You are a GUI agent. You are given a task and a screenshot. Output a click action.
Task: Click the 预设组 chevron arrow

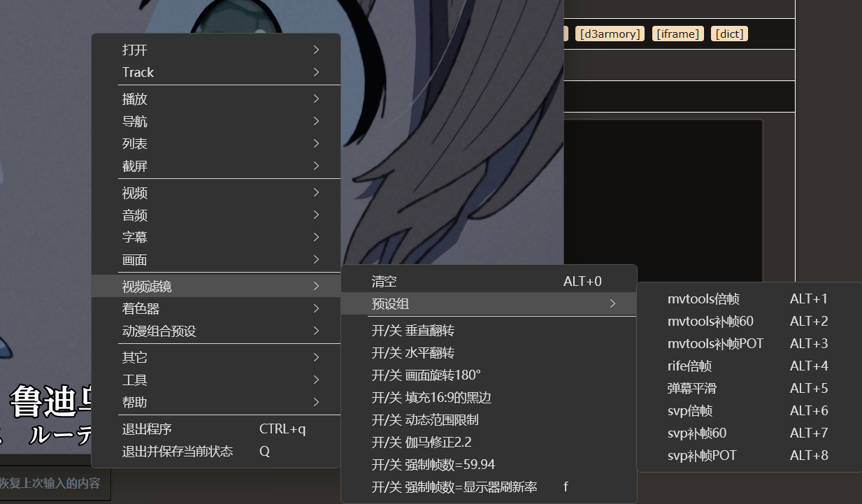pos(612,303)
